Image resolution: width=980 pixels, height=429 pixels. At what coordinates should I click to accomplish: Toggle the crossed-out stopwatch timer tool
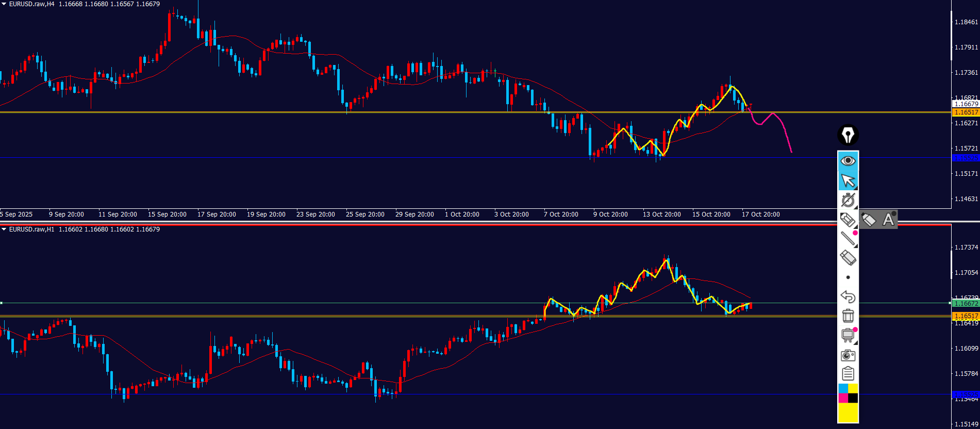click(x=848, y=200)
